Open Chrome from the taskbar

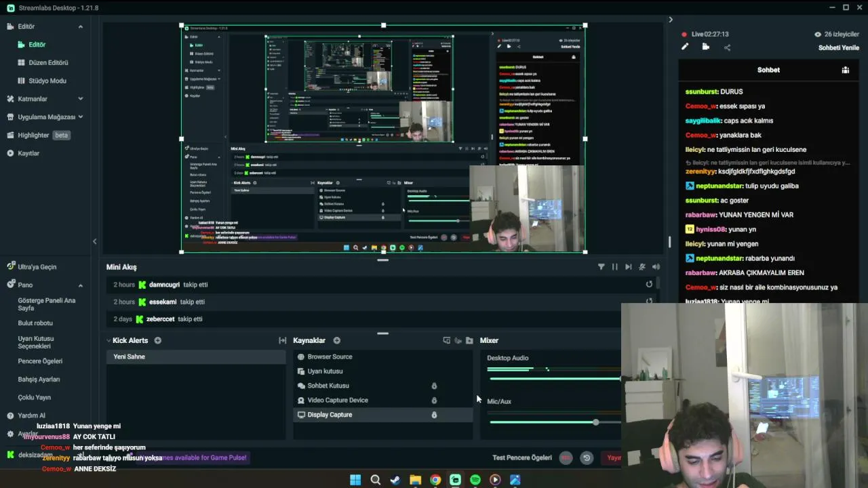click(x=435, y=480)
